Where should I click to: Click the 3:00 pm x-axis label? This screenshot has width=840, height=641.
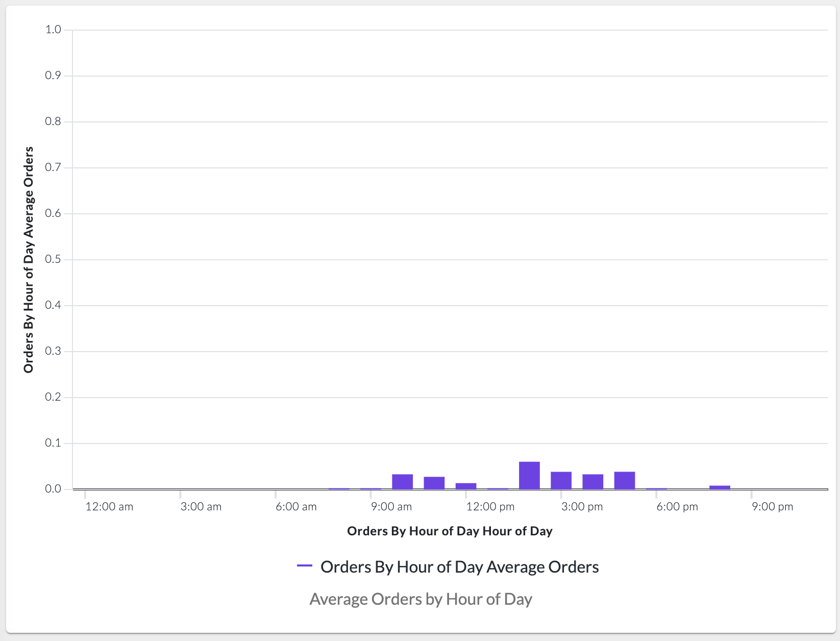click(582, 507)
